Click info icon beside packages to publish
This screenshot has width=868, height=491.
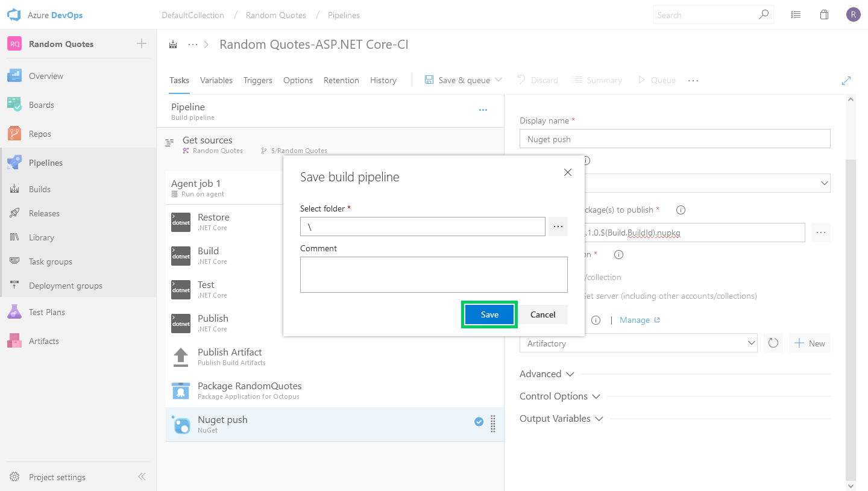[681, 210]
